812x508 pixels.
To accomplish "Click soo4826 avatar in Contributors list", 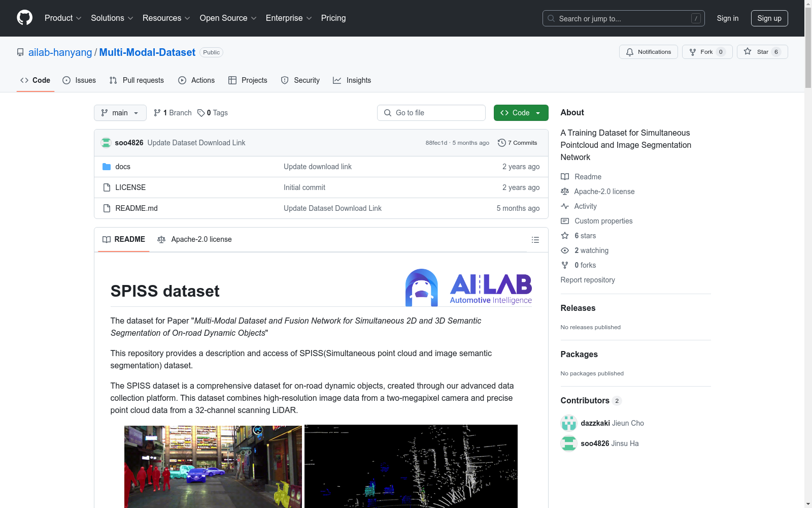I will point(569,443).
